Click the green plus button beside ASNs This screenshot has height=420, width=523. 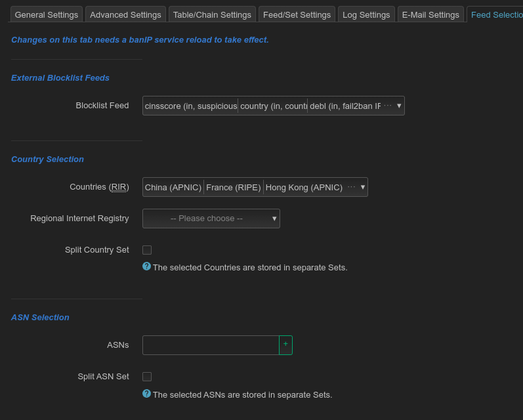pos(285,345)
